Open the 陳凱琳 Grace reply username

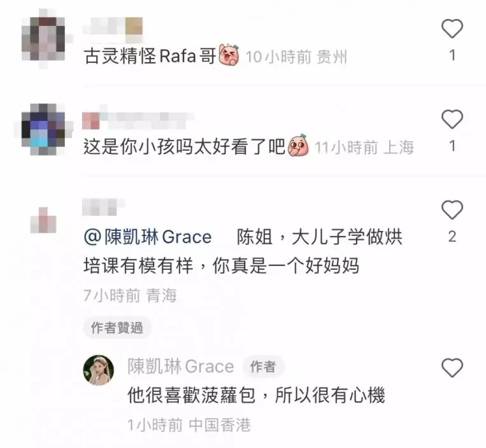click(x=181, y=367)
